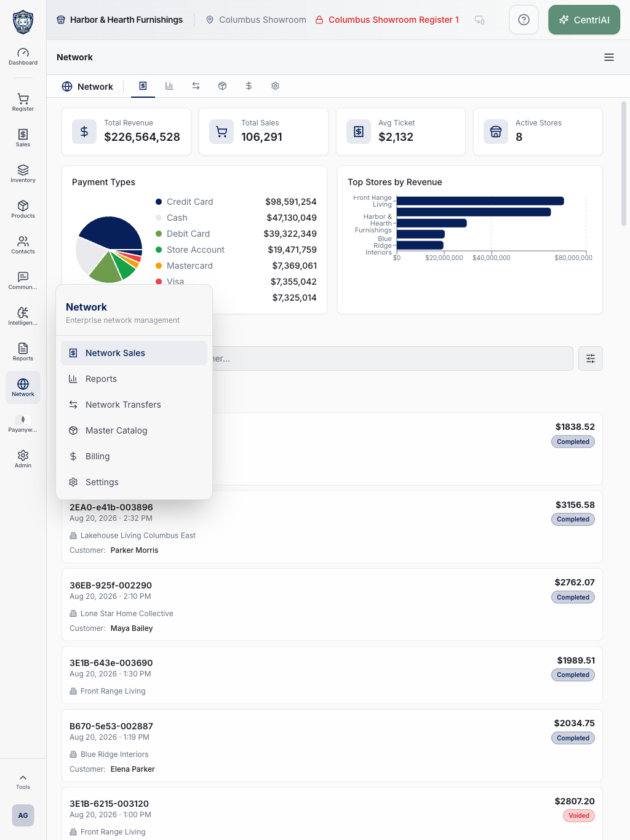Click the Total Revenue card
The width and height of the screenshot is (630, 840).
click(127, 132)
